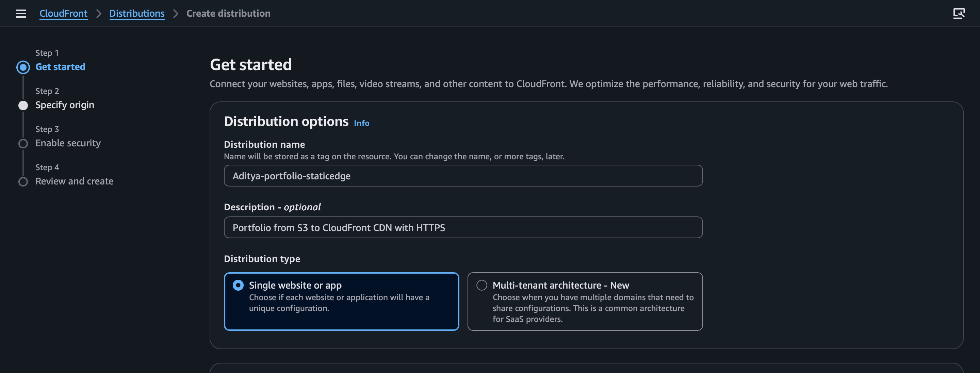Screen dimensions: 980x373
Task: Click the Step 2 circle indicator
Action: (x=23, y=106)
